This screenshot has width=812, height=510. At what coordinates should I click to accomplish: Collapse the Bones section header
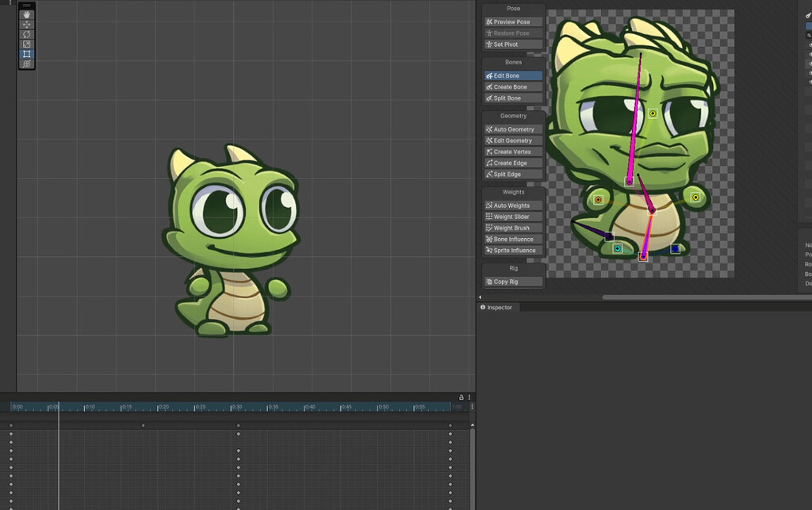tap(512, 62)
